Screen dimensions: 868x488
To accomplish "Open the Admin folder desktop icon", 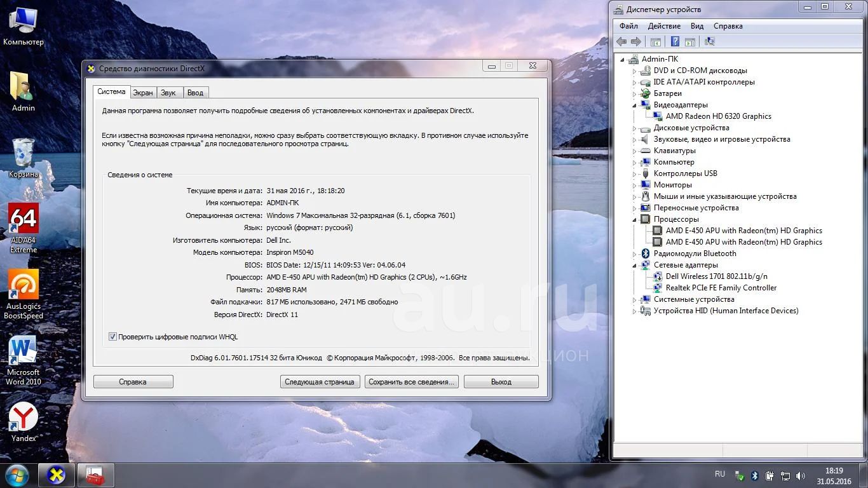I will [24, 91].
